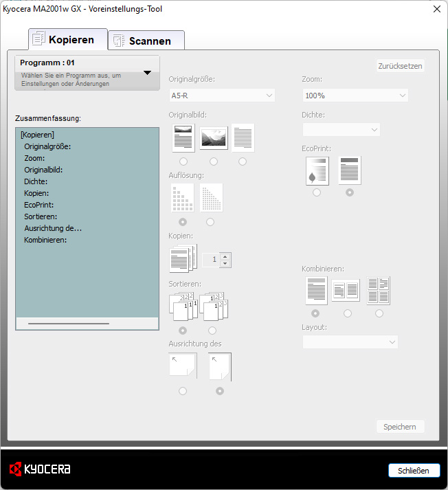Select the 4-in-1 Kombinieren icon
Viewport: 448px width, 490px height.
tap(379, 291)
